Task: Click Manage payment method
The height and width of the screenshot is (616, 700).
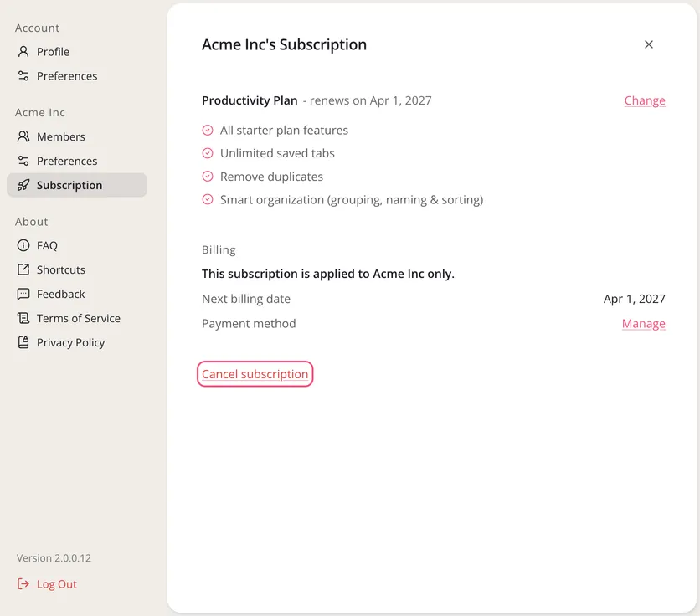Action: coord(643,324)
